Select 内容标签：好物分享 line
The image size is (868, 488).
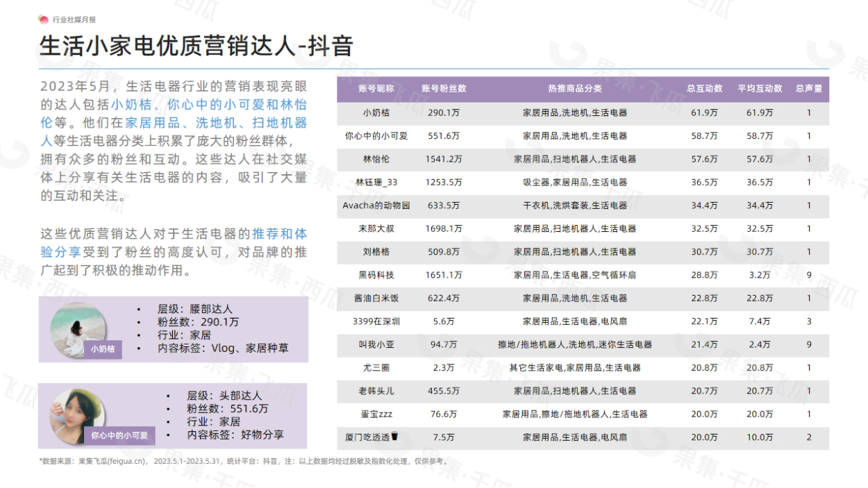235,435
